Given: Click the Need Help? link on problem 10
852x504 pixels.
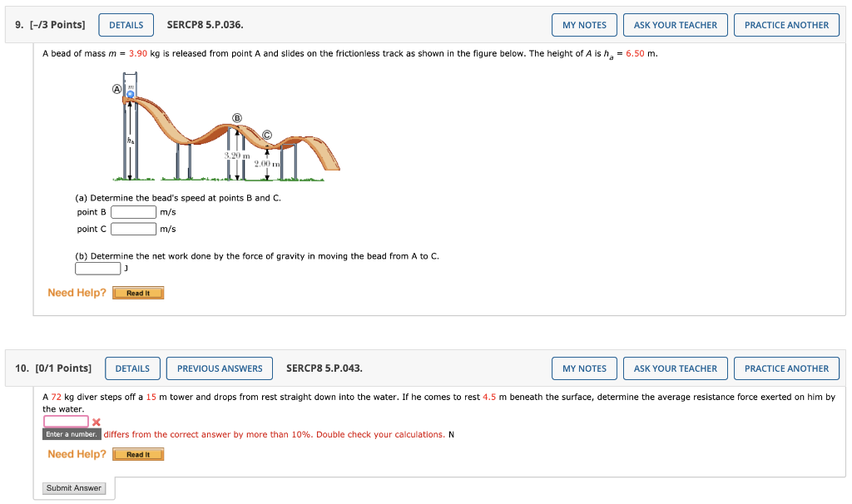Looking at the screenshot, I should click(x=77, y=453).
